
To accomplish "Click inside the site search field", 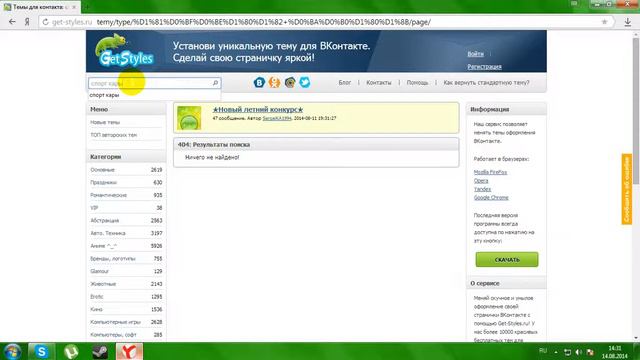I will (x=155, y=83).
